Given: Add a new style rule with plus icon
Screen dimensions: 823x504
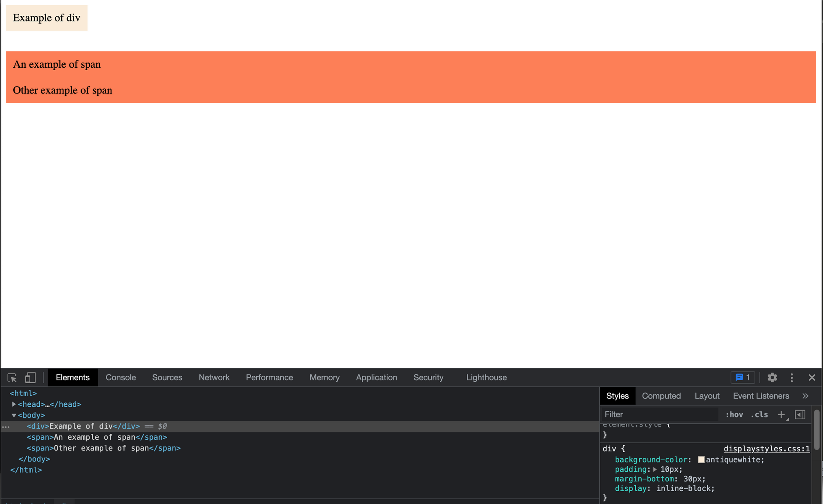Looking at the screenshot, I should click(781, 414).
